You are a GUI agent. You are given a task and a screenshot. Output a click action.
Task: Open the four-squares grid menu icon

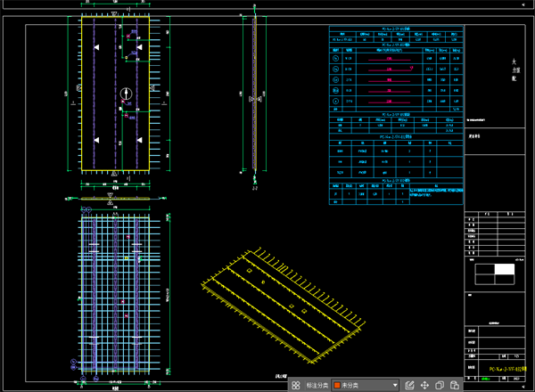pyautogui.click(x=295, y=385)
